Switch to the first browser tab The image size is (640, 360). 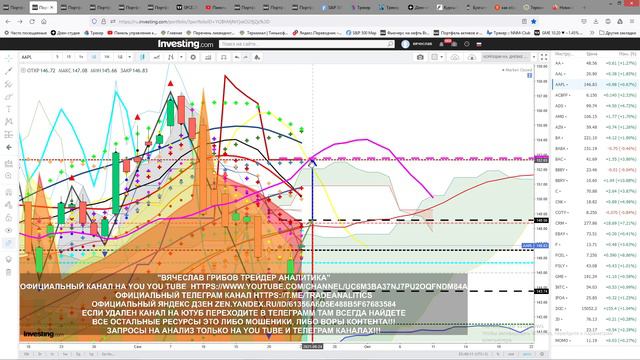click(14, 7)
